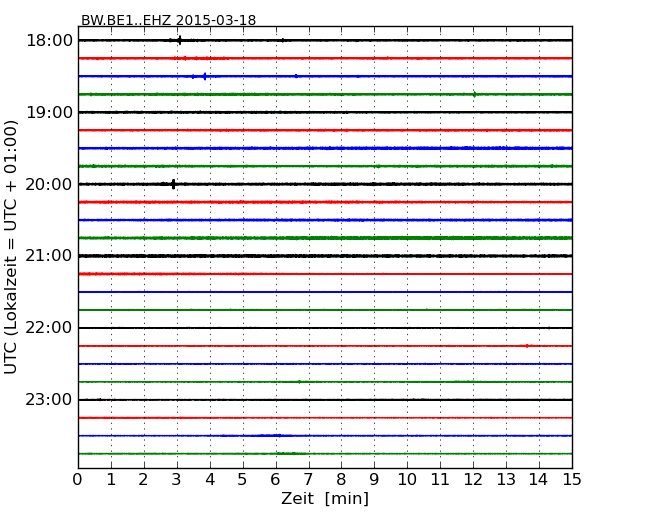This screenshot has height=520, width=650.
Task: Click the "18:00" time label on the y-axis
Action: pyautogui.click(x=49, y=41)
